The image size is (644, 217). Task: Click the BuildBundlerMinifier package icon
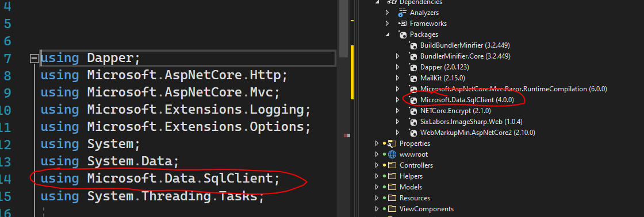(x=413, y=45)
